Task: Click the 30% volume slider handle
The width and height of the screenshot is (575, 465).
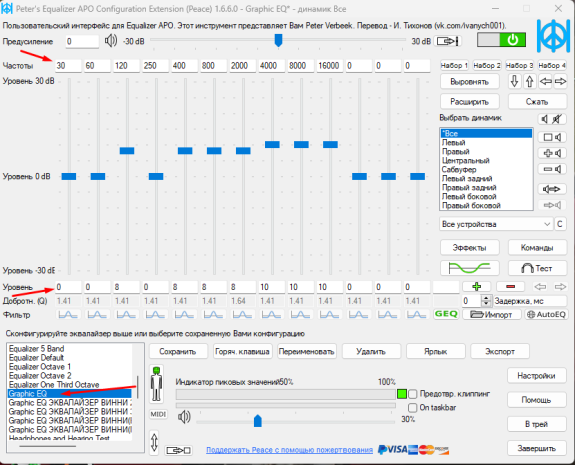Action: click(x=258, y=421)
